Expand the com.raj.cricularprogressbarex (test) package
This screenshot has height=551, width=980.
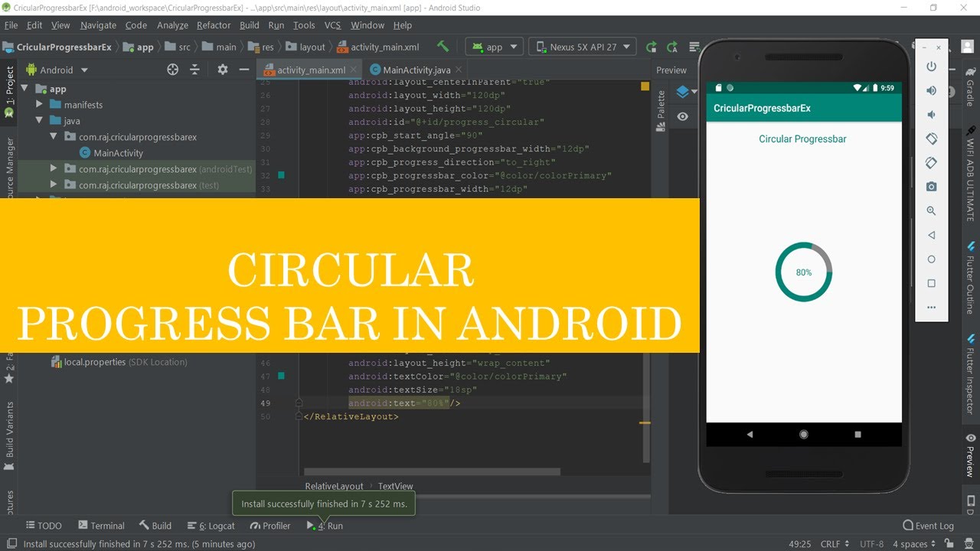coord(54,185)
